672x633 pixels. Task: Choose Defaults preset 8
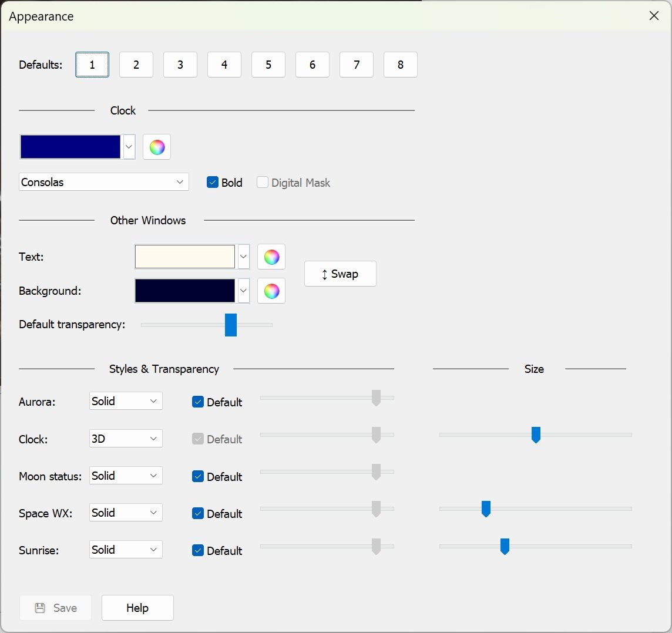[x=401, y=65]
